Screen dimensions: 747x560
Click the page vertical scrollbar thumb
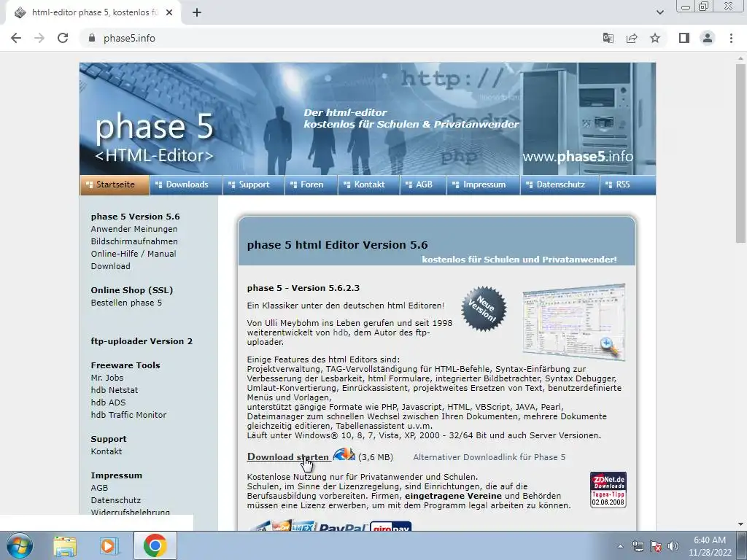coord(740,153)
